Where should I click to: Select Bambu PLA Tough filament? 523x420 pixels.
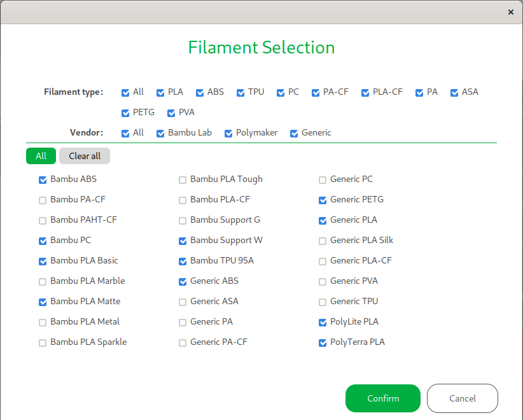(x=183, y=180)
